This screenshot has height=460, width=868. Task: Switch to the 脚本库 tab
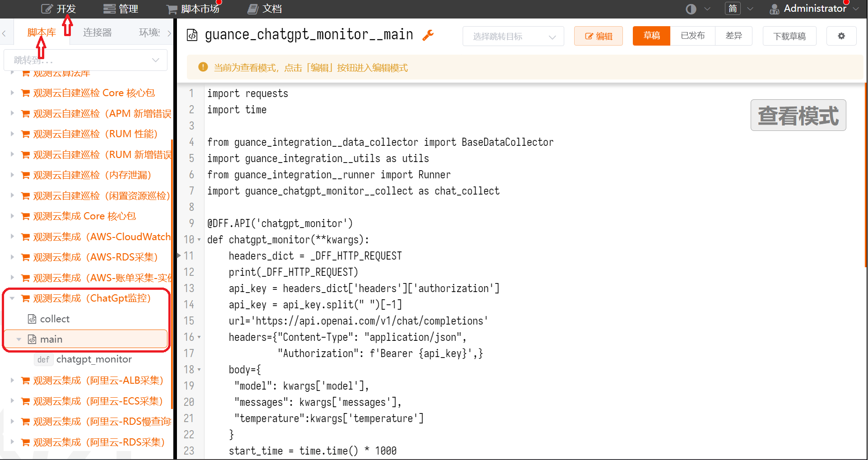pos(42,33)
